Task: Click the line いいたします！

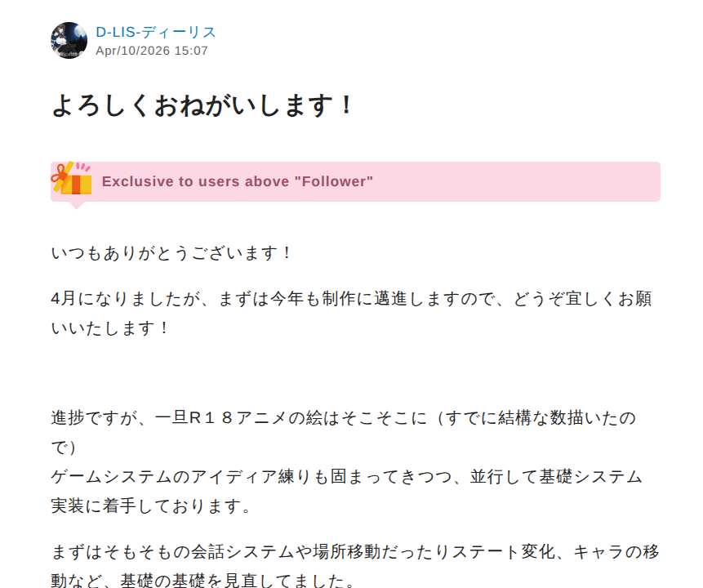Action: [x=110, y=328]
